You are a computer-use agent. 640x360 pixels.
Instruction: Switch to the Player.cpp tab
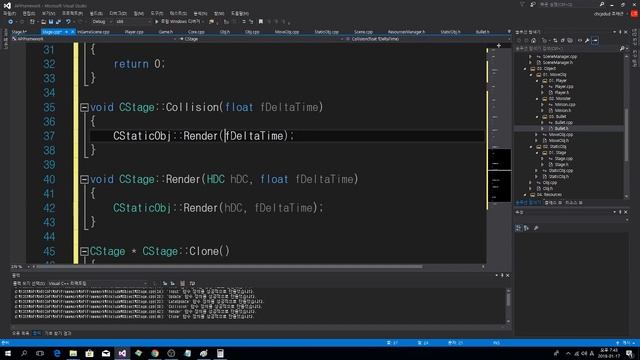pyautogui.click(x=134, y=32)
